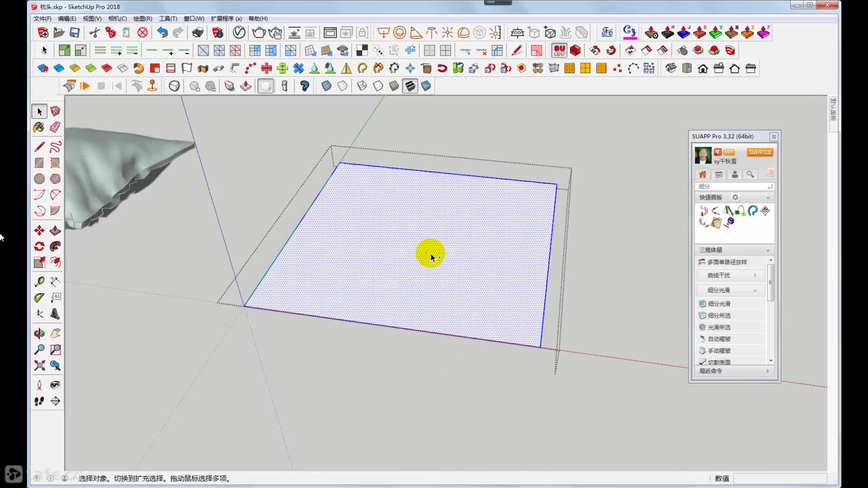
Task: Select the Move tool with red arrows
Action: tap(39, 230)
